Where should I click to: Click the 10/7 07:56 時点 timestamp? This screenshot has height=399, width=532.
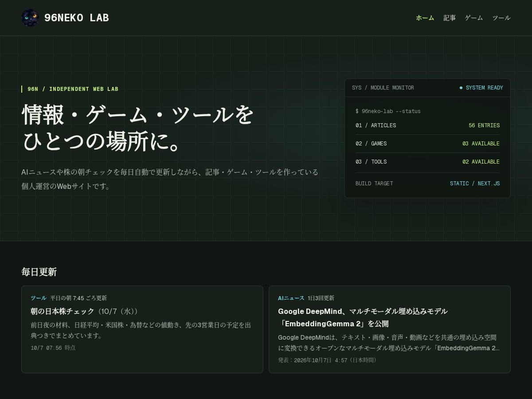pos(53,348)
